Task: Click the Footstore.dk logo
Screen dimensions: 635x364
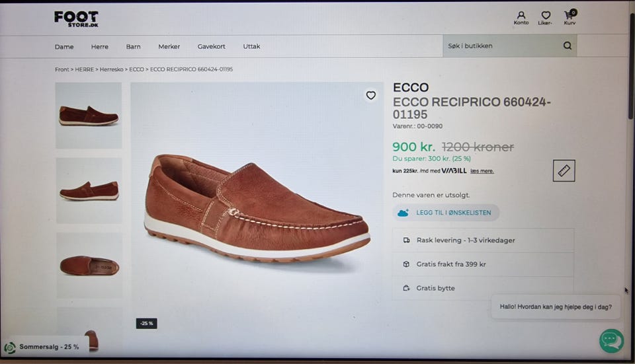Action: (77, 19)
